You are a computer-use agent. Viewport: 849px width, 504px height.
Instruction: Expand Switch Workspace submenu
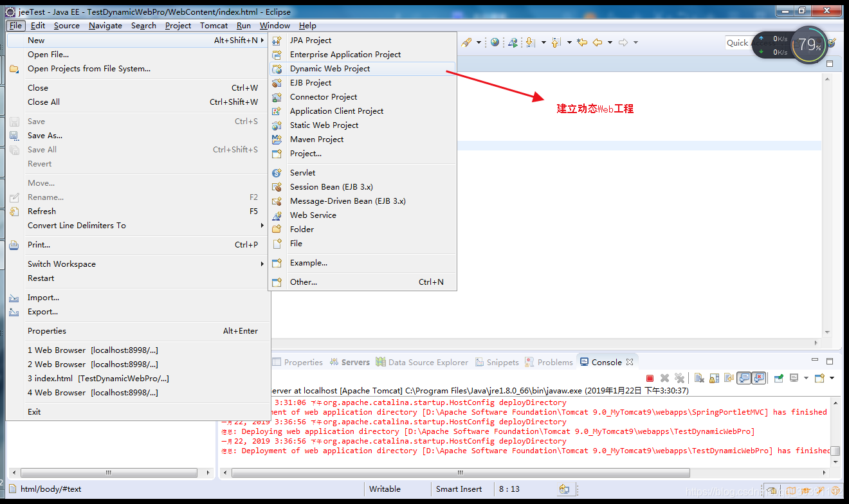[x=262, y=264]
